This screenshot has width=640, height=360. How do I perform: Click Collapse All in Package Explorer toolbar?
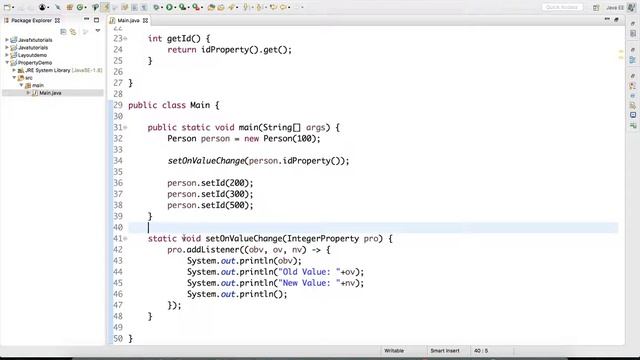pos(63,31)
